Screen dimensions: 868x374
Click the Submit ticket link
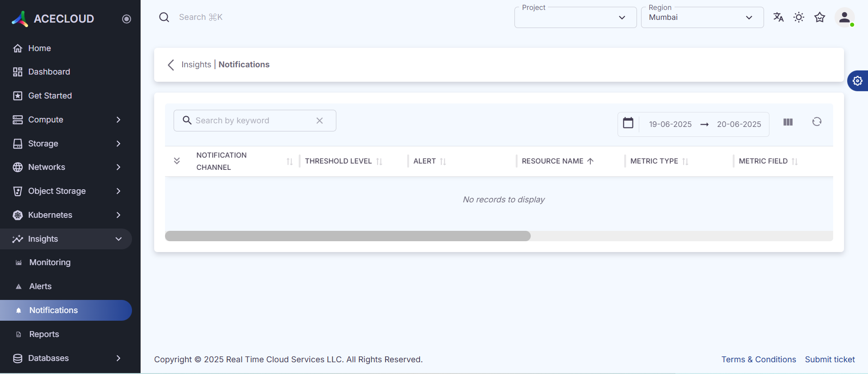coord(830,360)
